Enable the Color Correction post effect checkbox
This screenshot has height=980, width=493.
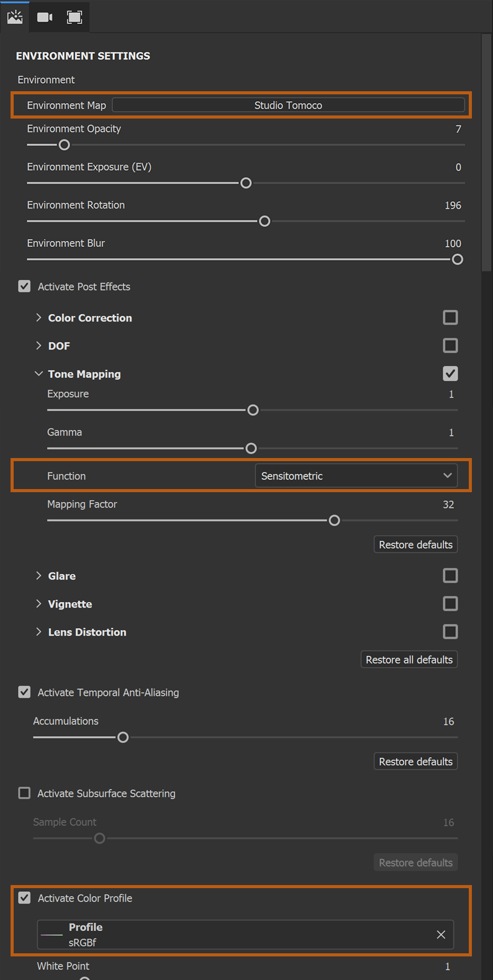point(450,318)
